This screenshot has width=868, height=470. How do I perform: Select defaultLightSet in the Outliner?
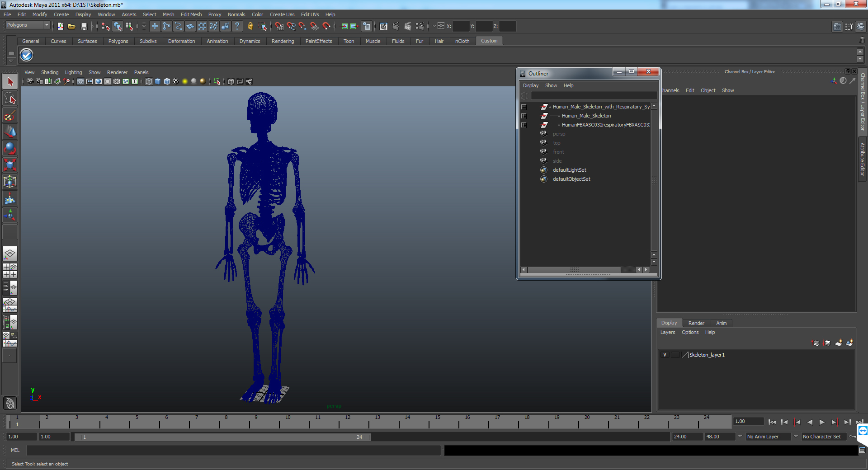[x=569, y=170]
